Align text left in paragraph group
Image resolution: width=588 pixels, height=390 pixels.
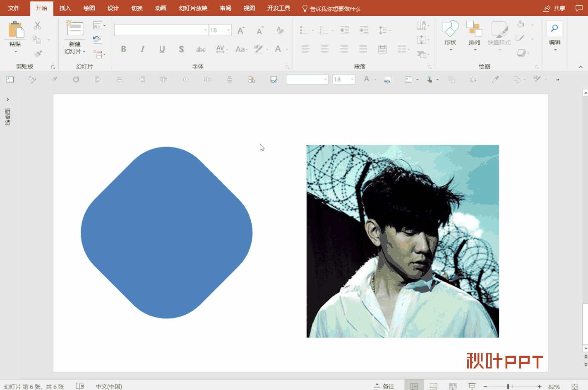pyautogui.click(x=305, y=49)
